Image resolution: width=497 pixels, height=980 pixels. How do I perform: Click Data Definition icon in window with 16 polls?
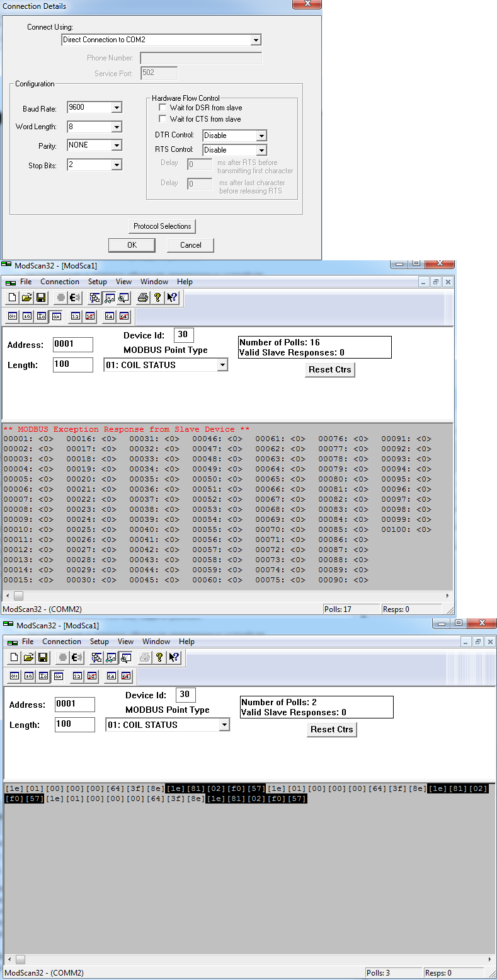coord(95,298)
